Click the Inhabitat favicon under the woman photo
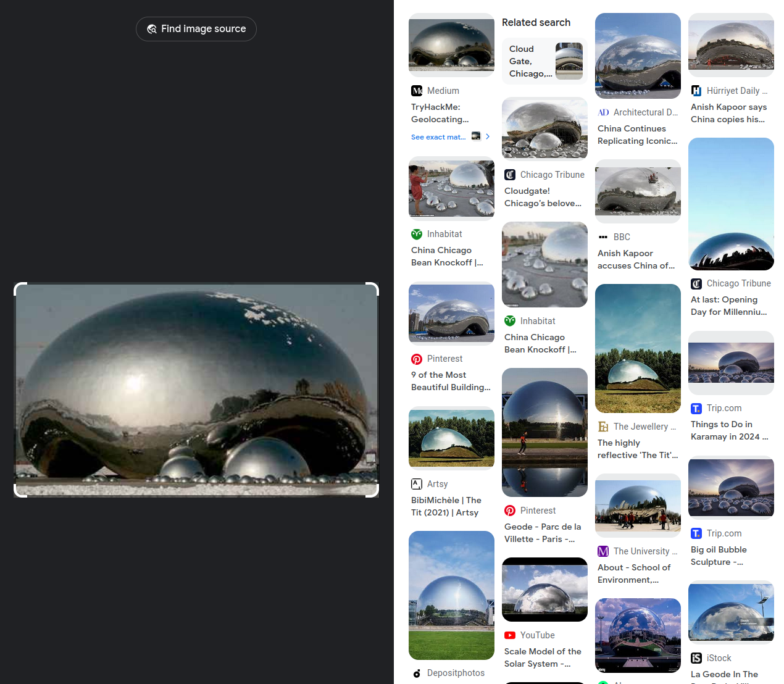The height and width of the screenshot is (684, 784). tap(417, 234)
